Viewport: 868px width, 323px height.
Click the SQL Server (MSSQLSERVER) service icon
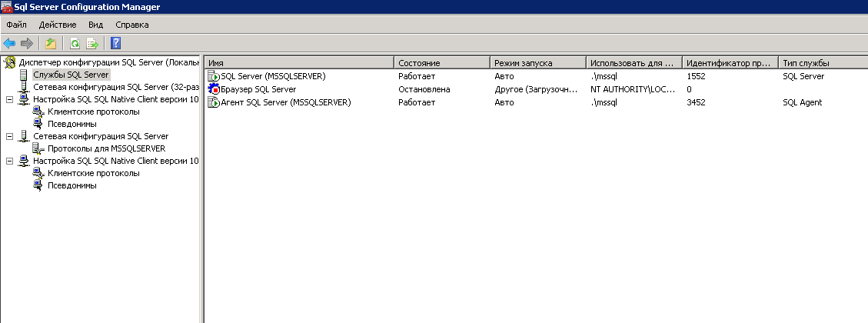coord(213,76)
